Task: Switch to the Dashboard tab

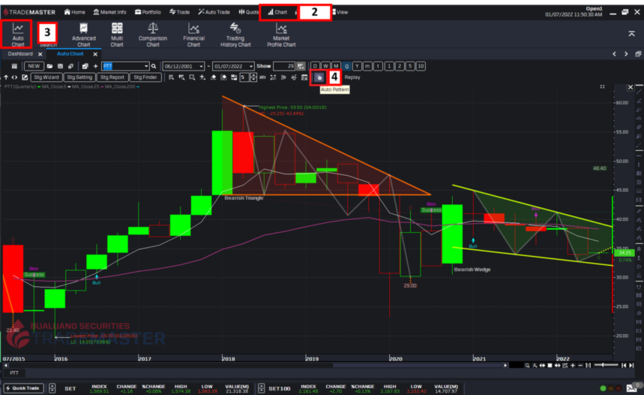Action: [x=20, y=54]
